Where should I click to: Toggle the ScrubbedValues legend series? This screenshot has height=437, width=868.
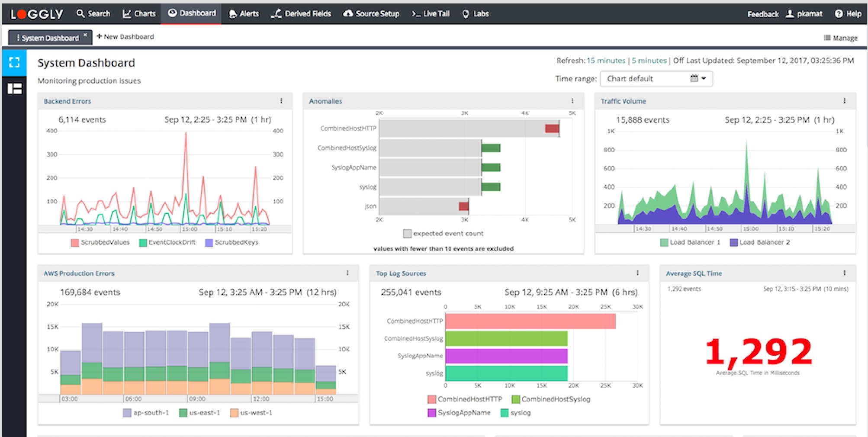(x=100, y=242)
